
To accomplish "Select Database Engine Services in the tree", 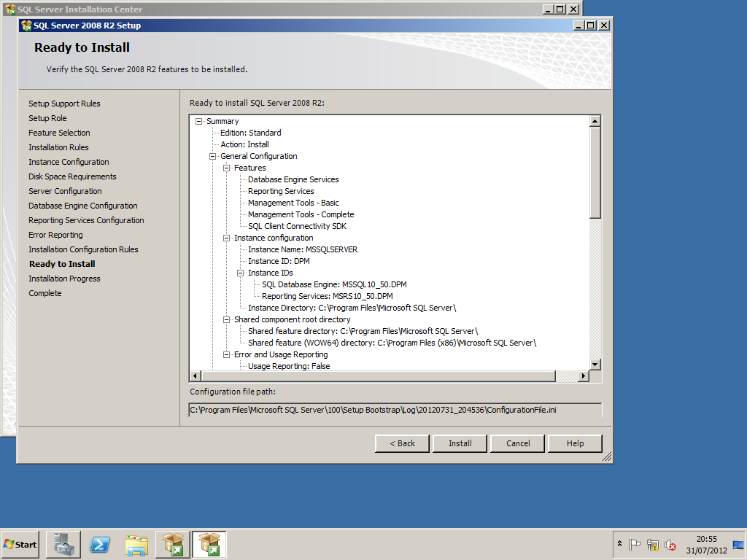I will tap(293, 179).
